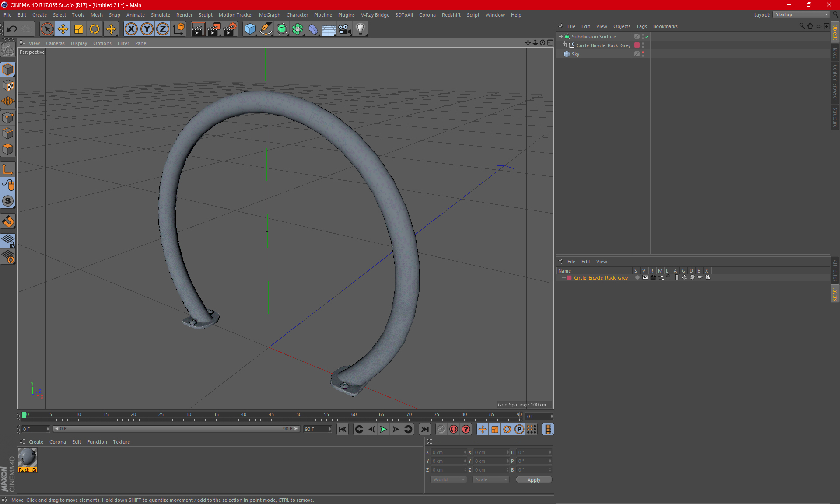Click the timeline range scrub bar

coord(176,429)
